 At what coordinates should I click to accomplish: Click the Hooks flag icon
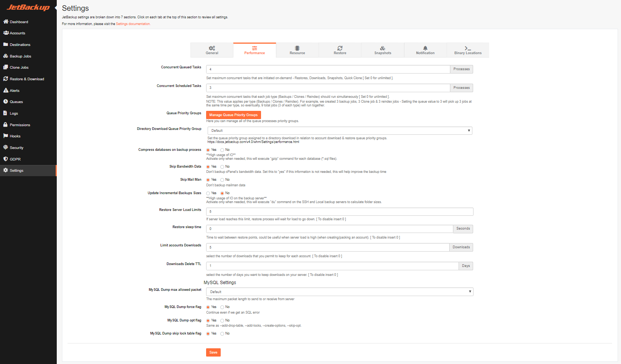[6, 136]
